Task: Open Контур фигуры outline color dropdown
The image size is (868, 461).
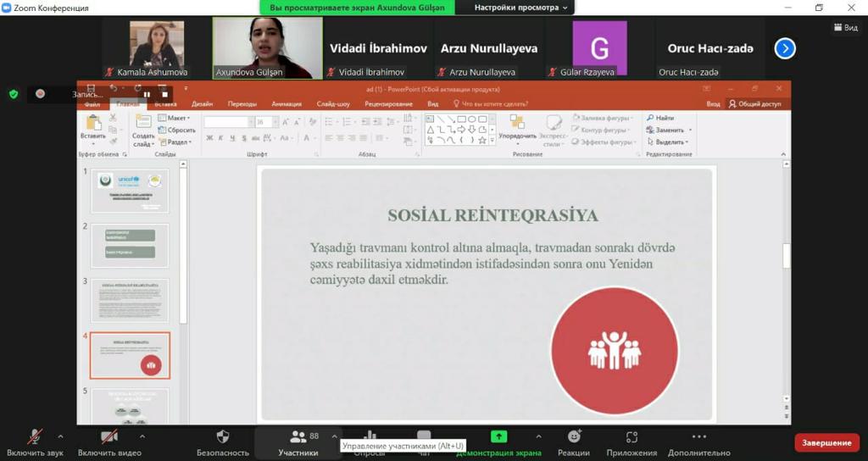Action: tap(601, 130)
